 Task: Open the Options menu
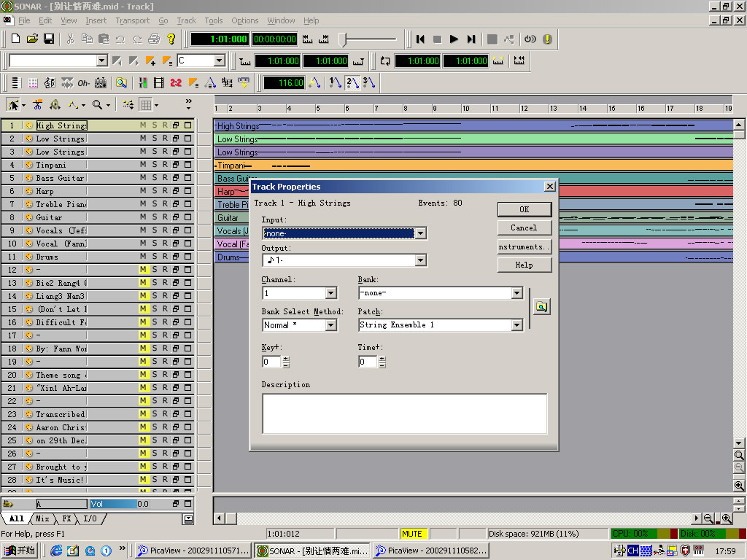point(245,20)
